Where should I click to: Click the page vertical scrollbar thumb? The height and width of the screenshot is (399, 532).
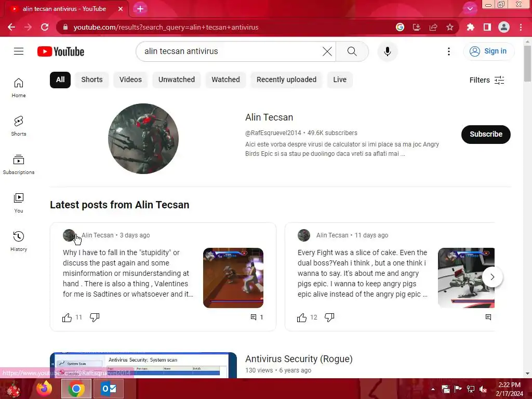tap(527, 63)
